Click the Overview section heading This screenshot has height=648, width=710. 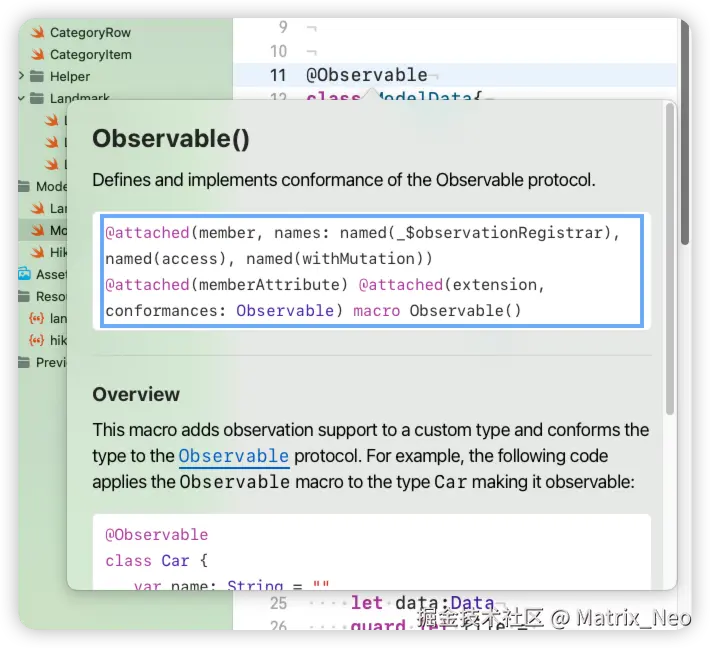136,394
